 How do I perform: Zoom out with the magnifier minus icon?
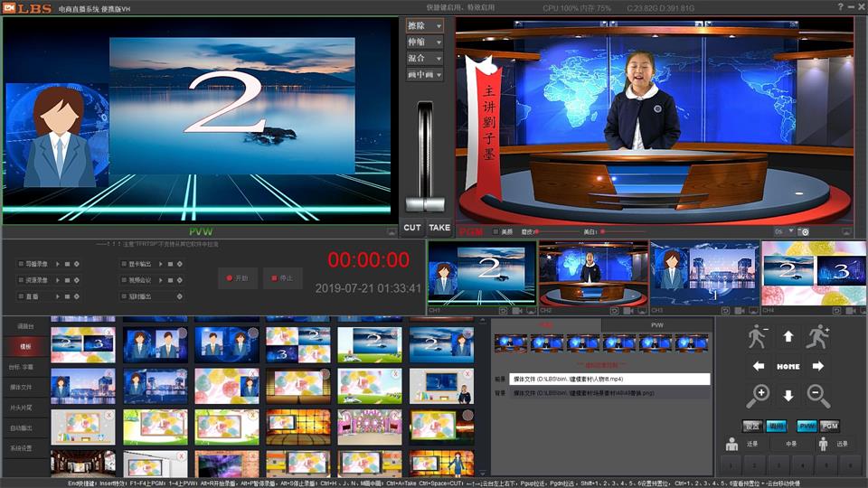[x=818, y=395]
